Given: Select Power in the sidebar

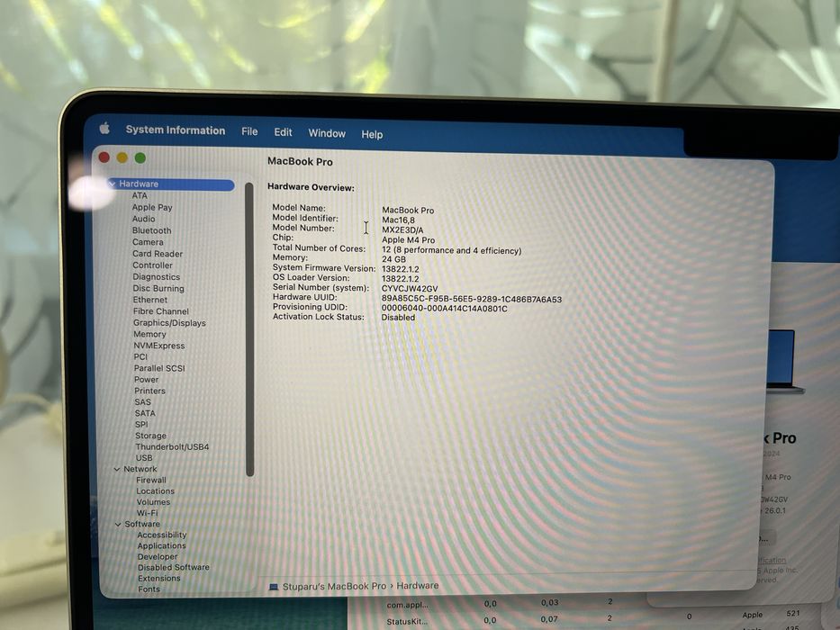Looking at the screenshot, I should 146,379.
